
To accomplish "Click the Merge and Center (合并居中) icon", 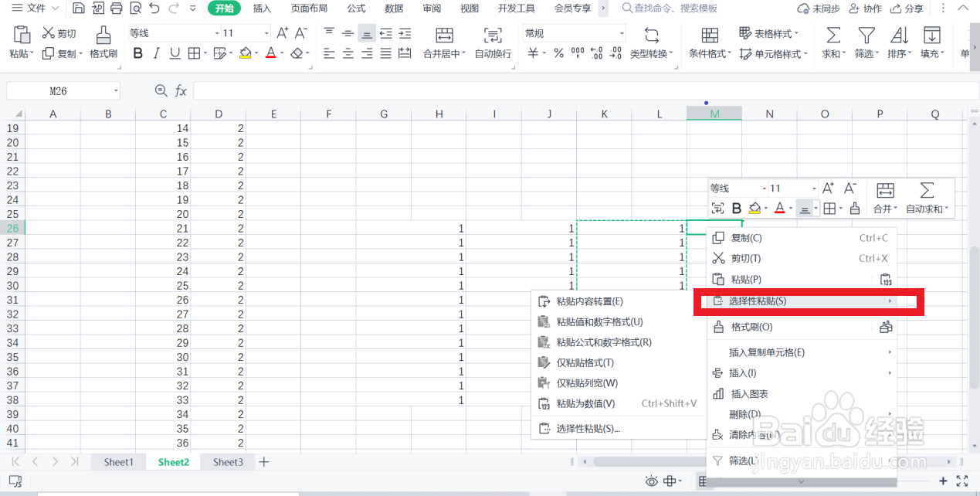I will [x=444, y=36].
